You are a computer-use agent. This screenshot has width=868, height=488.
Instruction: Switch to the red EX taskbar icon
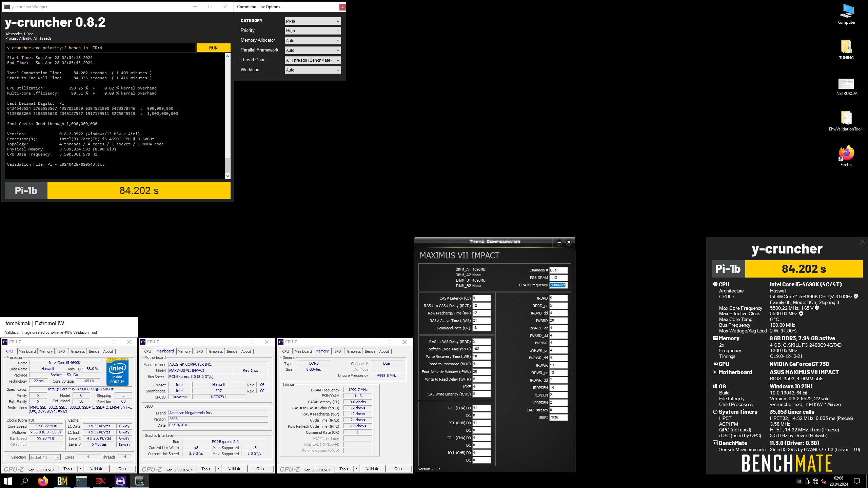pos(101,481)
